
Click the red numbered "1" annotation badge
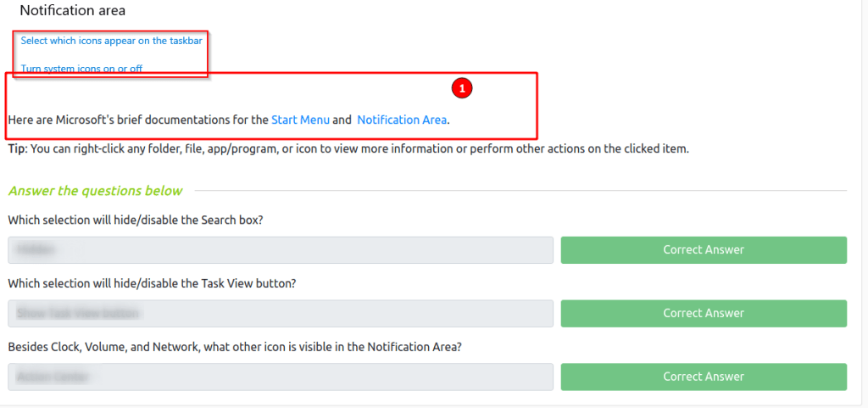coord(463,87)
